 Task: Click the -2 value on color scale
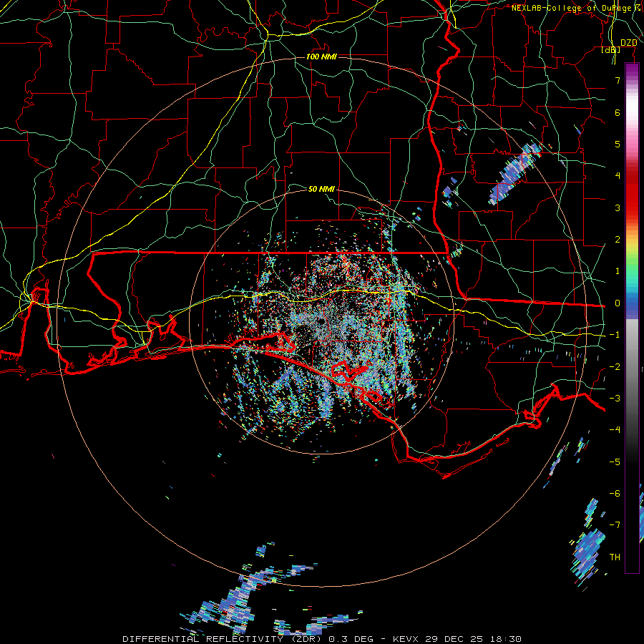click(x=615, y=367)
